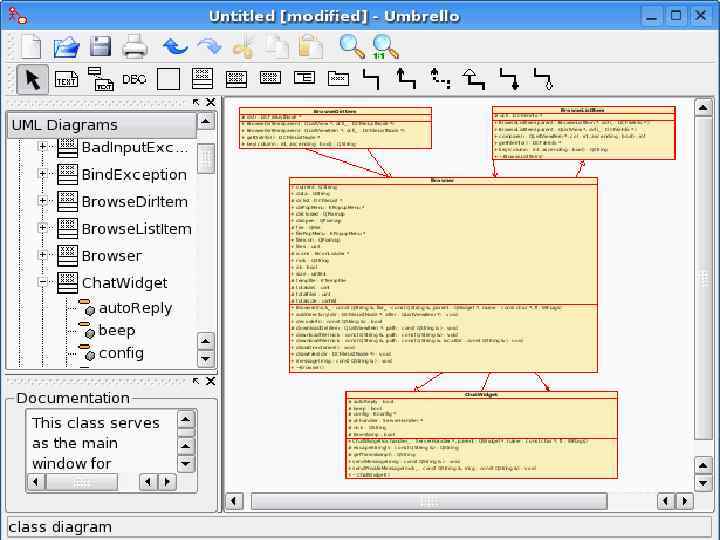Expand the Browser tree node
Viewport: 720px width, 540px height.
(x=42, y=255)
